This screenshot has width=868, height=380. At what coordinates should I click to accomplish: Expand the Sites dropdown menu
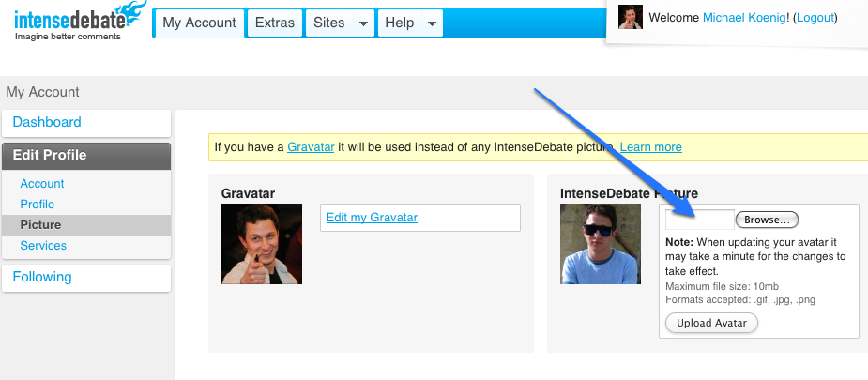tap(340, 23)
